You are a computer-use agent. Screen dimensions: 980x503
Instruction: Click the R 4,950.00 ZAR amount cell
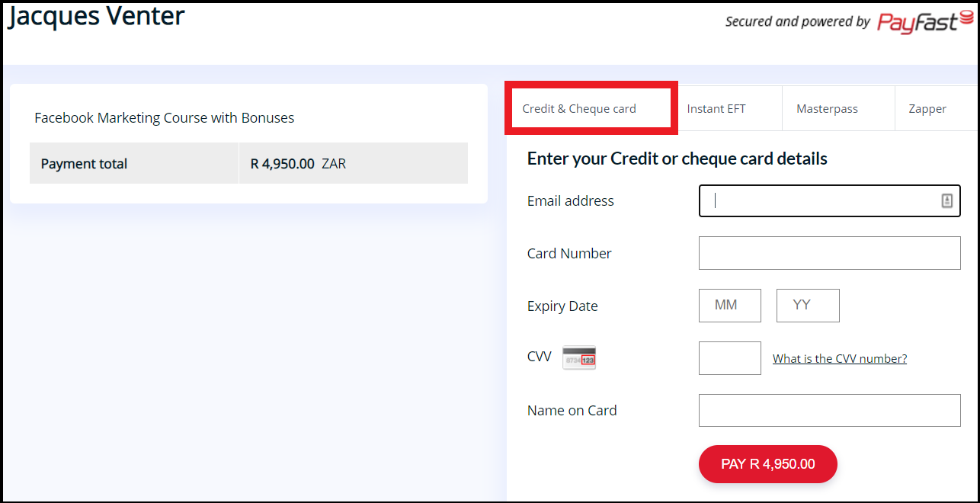(x=354, y=163)
